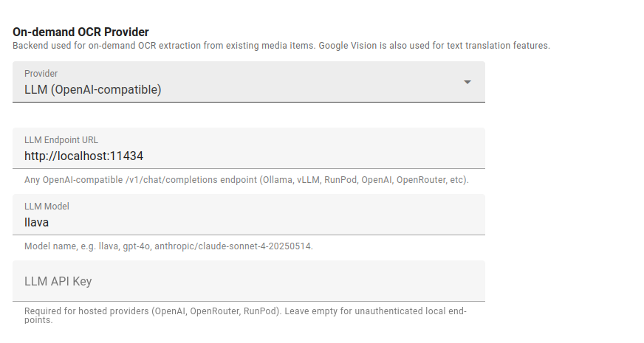Click the On-demand OCR Provider heading
Image resolution: width=644 pixels, height=343 pixels.
[x=80, y=32]
